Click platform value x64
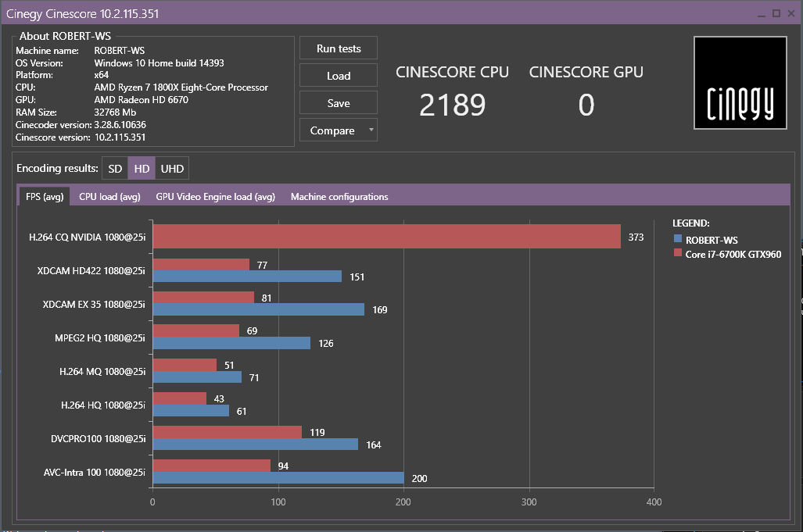Image resolution: width=803 pixels, height=532 pixels. [x=102, y=75]
